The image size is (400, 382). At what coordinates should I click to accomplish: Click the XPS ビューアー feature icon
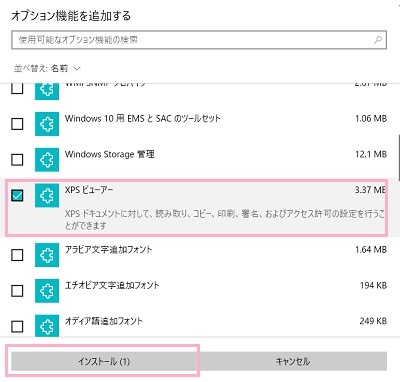(47, 195)
